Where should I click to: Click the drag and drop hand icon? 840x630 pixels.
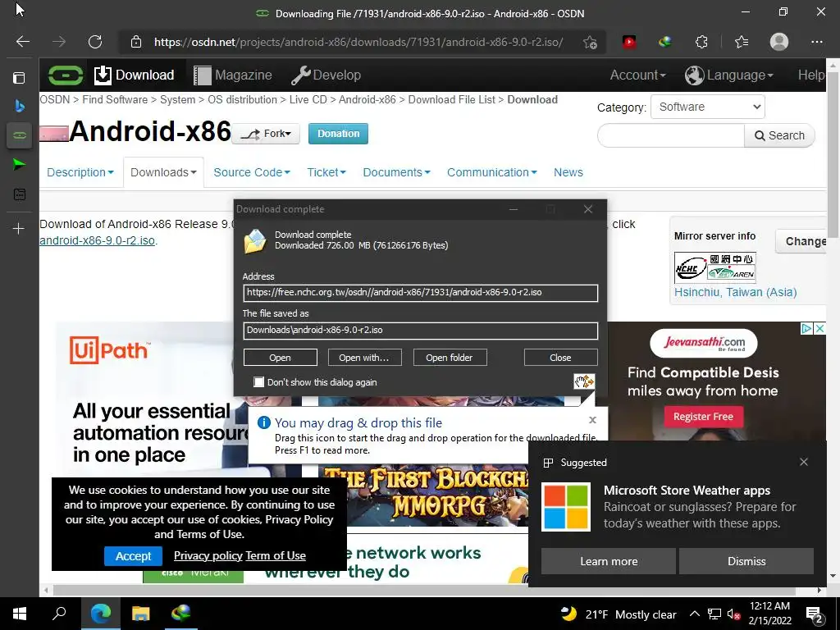click(584, 381)
